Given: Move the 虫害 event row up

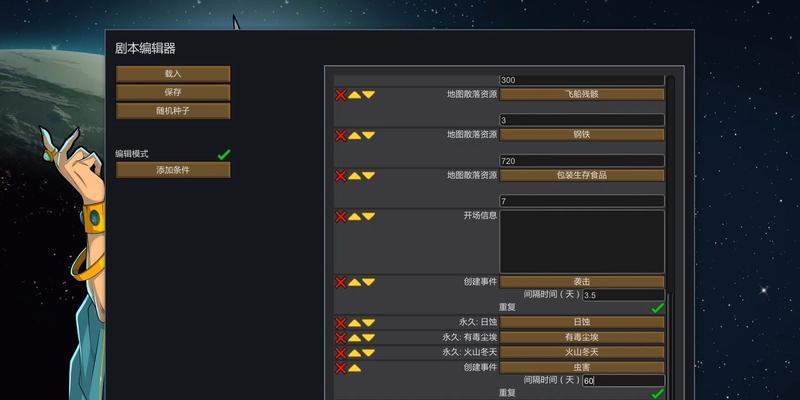Looking at the screenshot, I should click(x=355, y=368).
